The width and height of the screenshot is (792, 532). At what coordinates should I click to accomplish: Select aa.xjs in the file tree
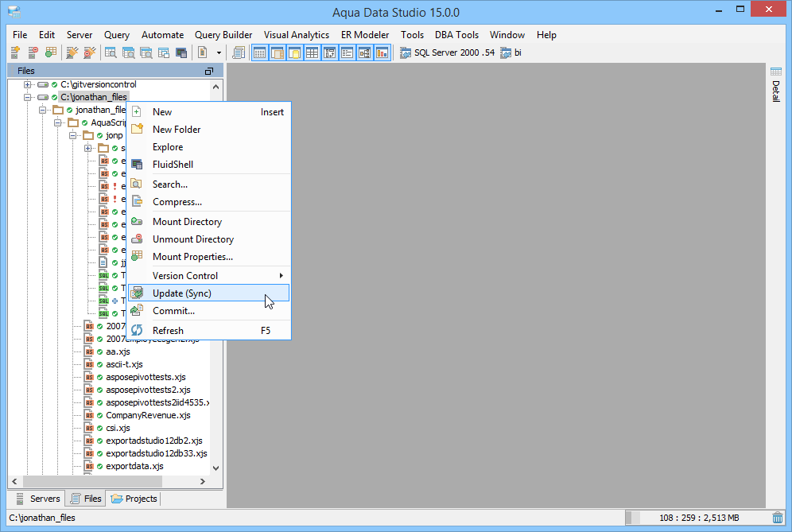[x=118, y=351]
